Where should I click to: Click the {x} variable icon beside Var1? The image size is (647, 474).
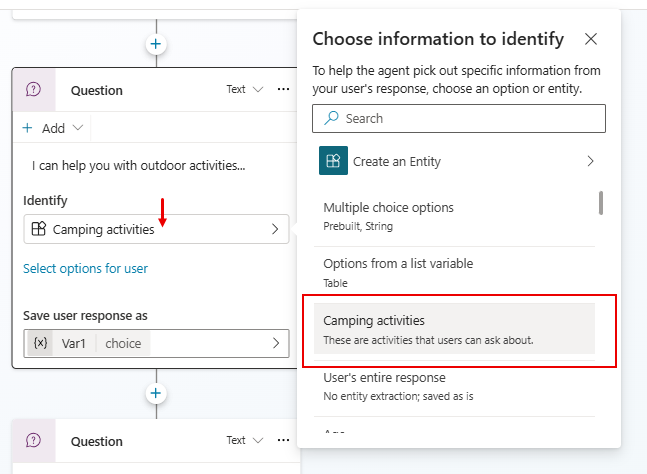pyautogui.click(x=40, y=344)
